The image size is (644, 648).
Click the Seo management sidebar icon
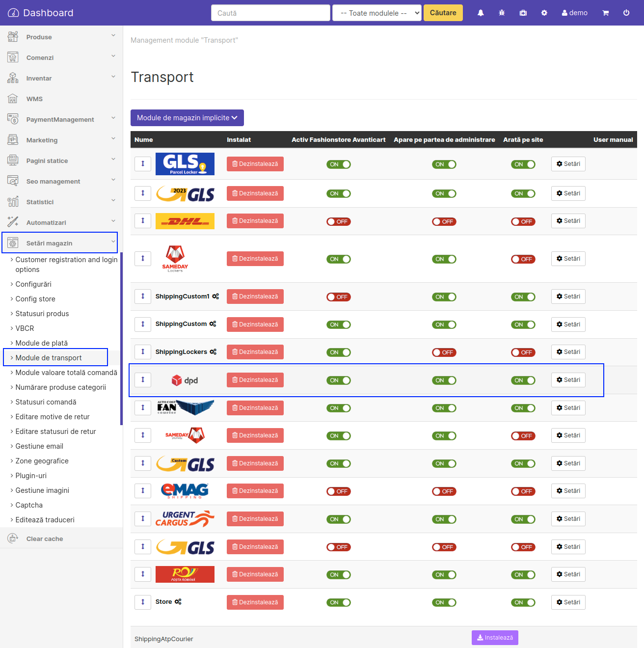click(x=13, y=181)
